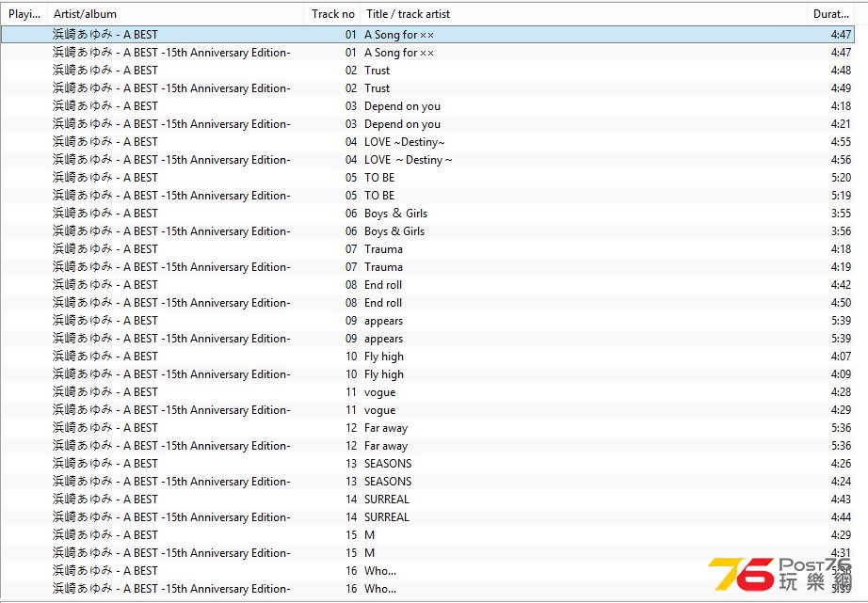Image resolution: width=868 pixels, height=603 pixels.
Task: Click duration '4:21' in the Depend on you row
Action: pos(841,124)
